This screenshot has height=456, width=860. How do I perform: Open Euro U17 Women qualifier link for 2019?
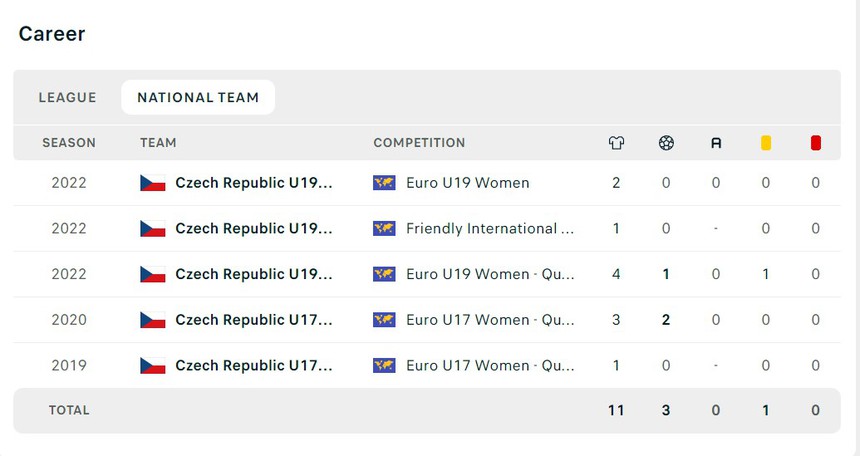(x=490, y=366)
